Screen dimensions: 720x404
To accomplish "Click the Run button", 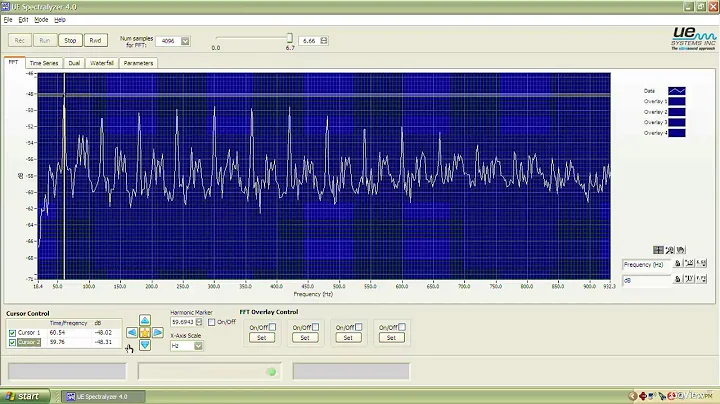I will (45, 40).
